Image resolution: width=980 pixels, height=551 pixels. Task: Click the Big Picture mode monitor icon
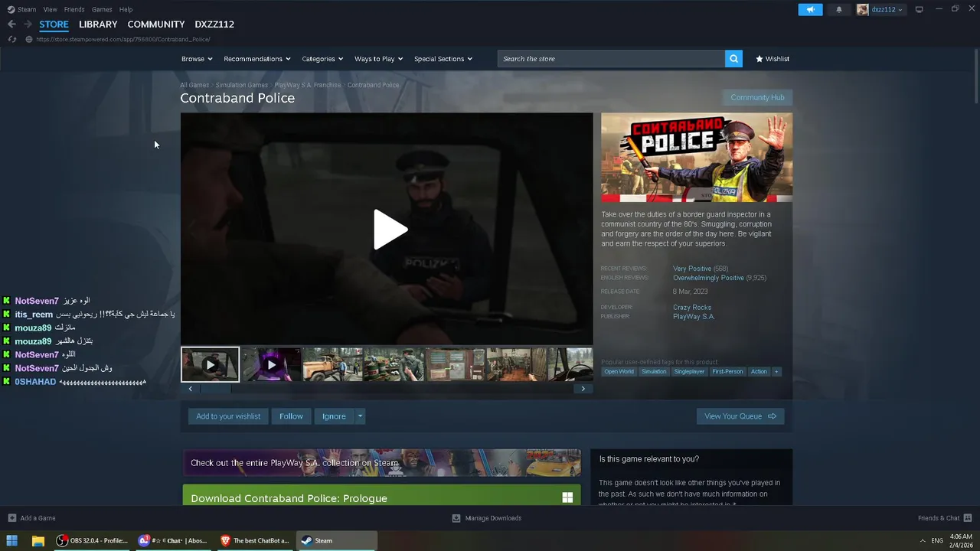click(920, 9)
